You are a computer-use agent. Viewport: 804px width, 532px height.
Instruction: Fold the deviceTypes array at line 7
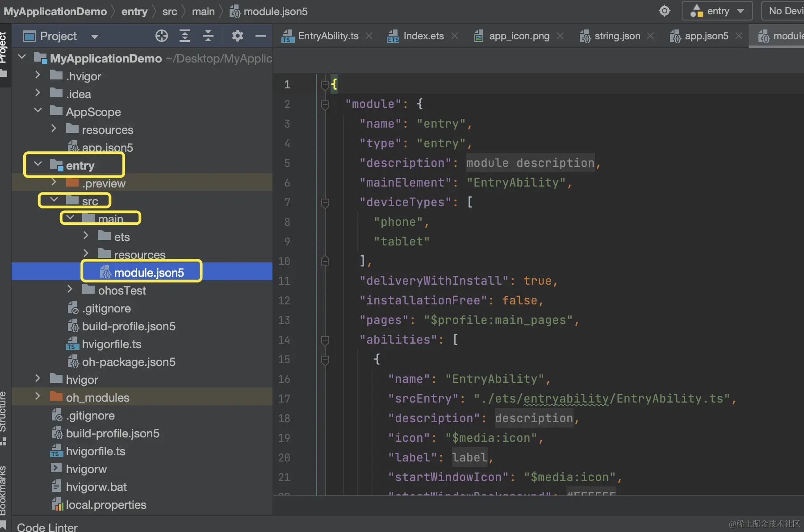click(325, 203)
